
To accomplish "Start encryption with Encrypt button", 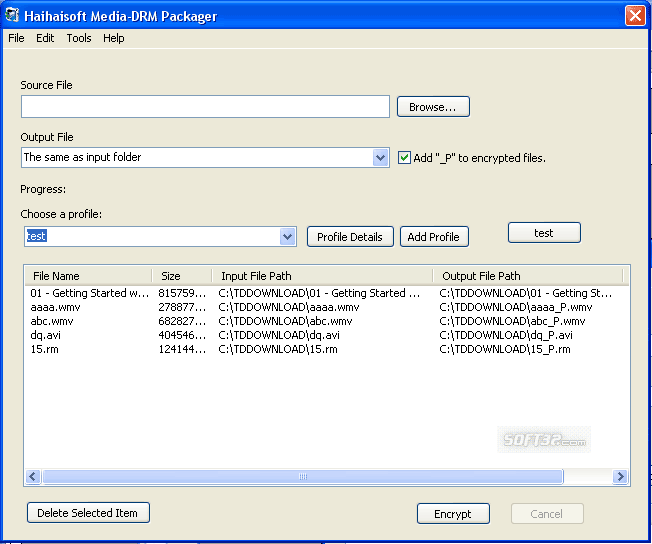I will click(453, 514).
